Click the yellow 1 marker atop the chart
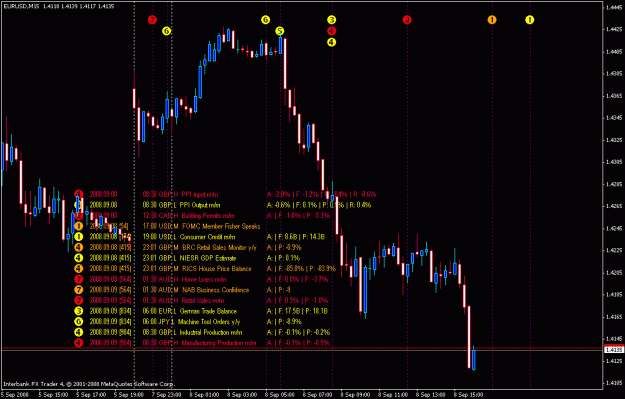The height and width of the screenshot is (399, 625). tap(530, 20)
